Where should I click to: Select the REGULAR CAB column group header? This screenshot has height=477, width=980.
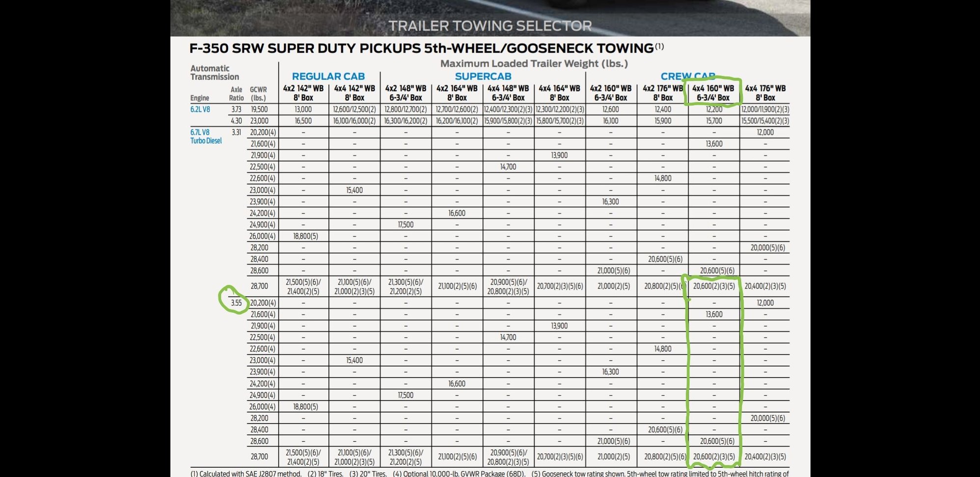tap(328, 76)
